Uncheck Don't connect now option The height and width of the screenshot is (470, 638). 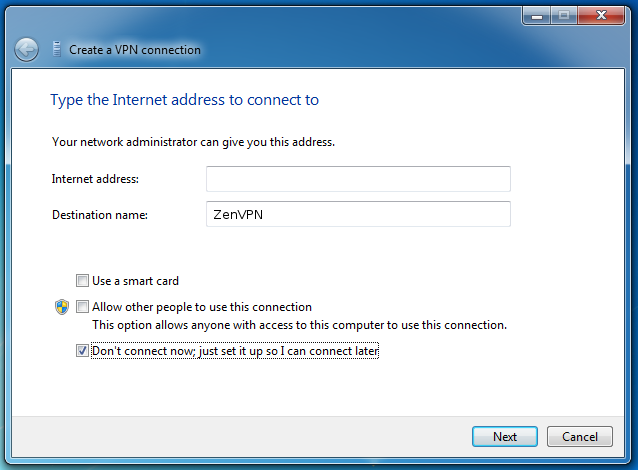pyautogui.click(x=82, y=350)
